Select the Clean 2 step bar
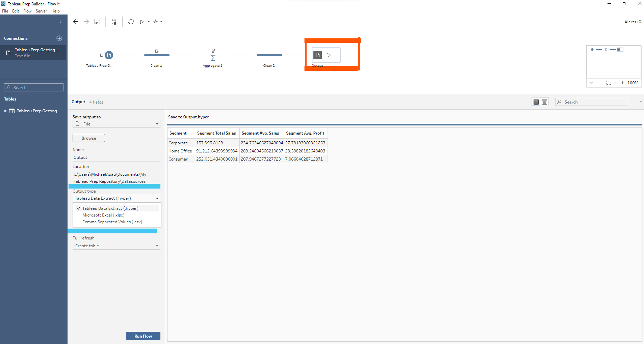This screenshot has width=644, height=344. (269, 55)
